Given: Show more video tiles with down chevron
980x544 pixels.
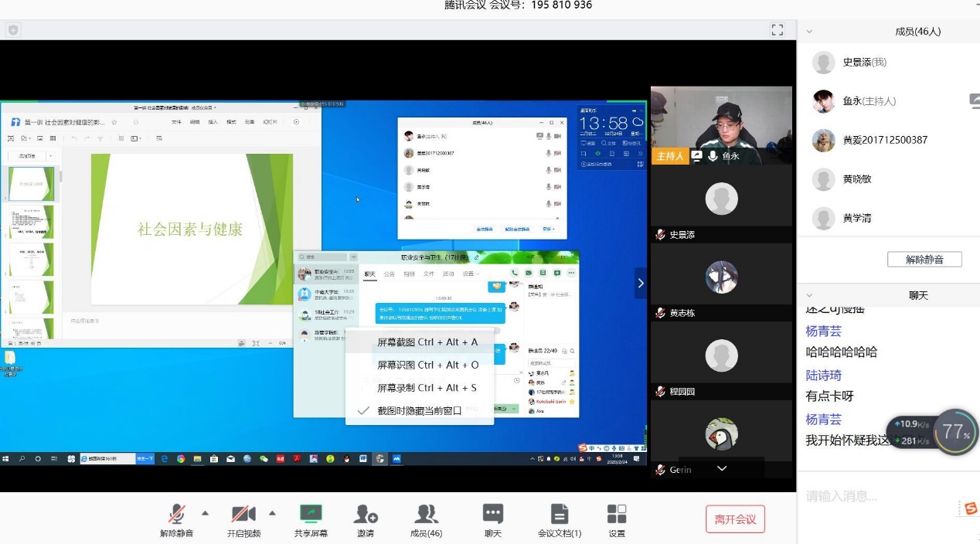Looking at the screenshot, I should pyautogui.click(x=722, y=469).
